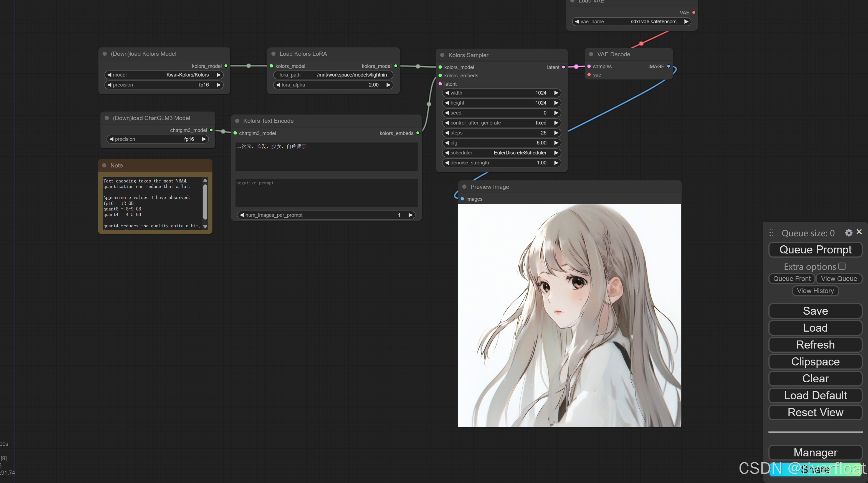Image resolution: width=868 pixels, height=483 pixels.
Task: Collapse the Preview Image node via its dot
Action: (x=464, y=187)
